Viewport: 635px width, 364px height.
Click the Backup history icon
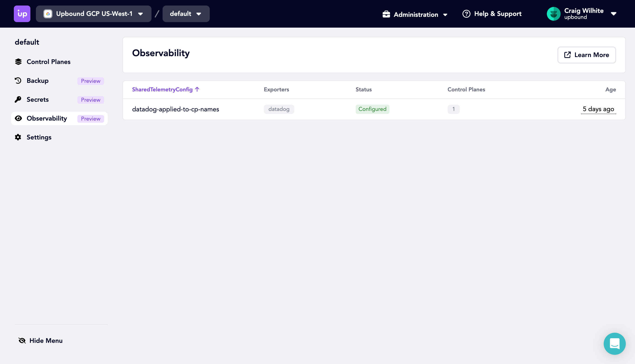[18, 81]
